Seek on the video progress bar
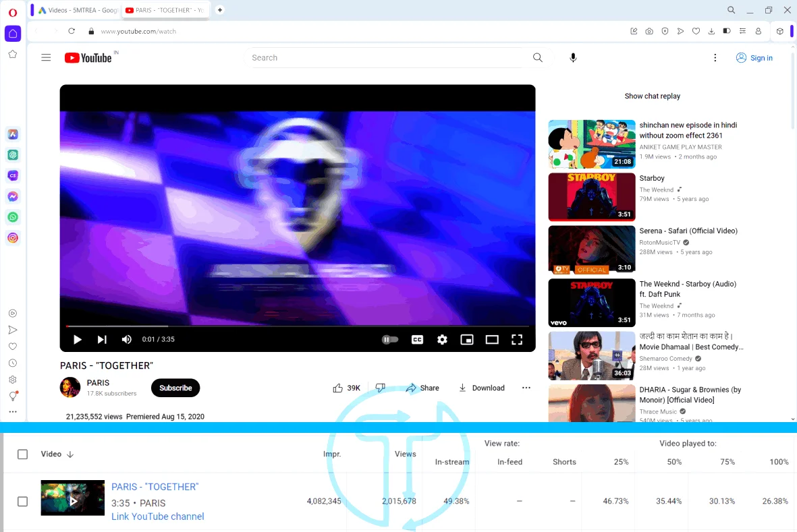Viewport: 797px width, 532px height. (x=298, y=326)
